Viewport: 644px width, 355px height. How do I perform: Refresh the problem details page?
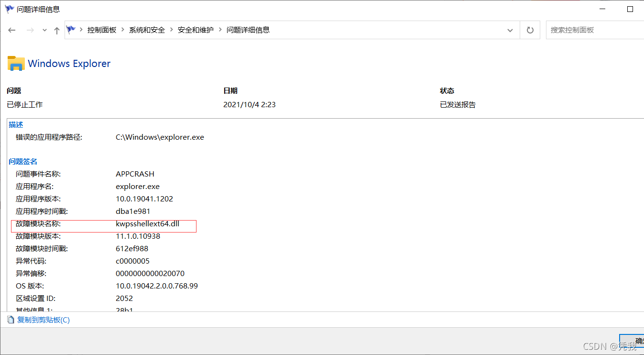click(530, 30)
